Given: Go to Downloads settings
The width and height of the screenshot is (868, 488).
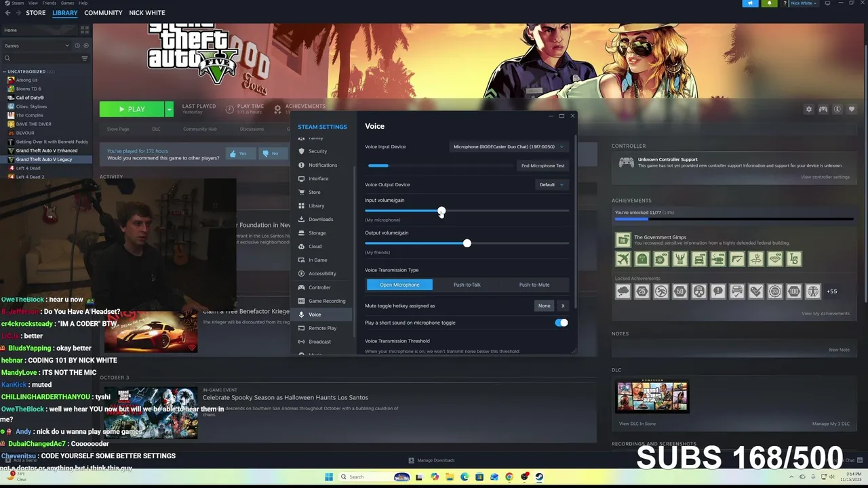Looking at the screenshot, I should pyautogui.click(x=320, y=219).
